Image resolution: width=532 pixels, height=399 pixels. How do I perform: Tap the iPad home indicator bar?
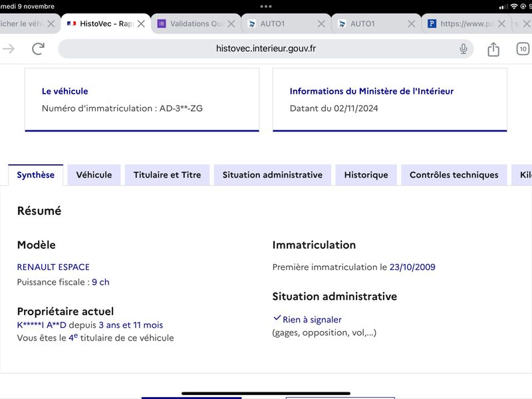(x=265, y=393)
